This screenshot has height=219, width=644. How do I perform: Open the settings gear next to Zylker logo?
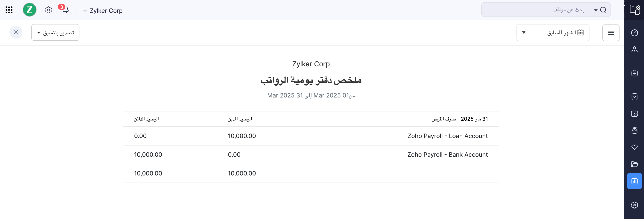pyautogui.click(x=48, y=10)
